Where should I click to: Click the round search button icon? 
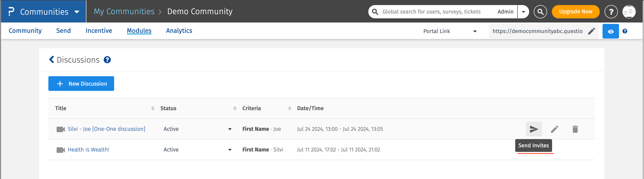pyautogui.click(x=540, y=12)
